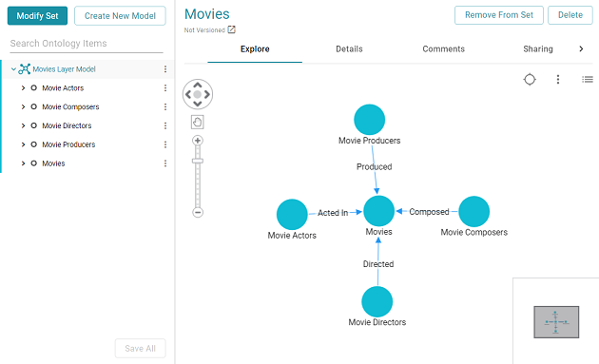Expand the Movie Directors tree item
The width and height of the screenshot is (599, 364).
[23, 125]
